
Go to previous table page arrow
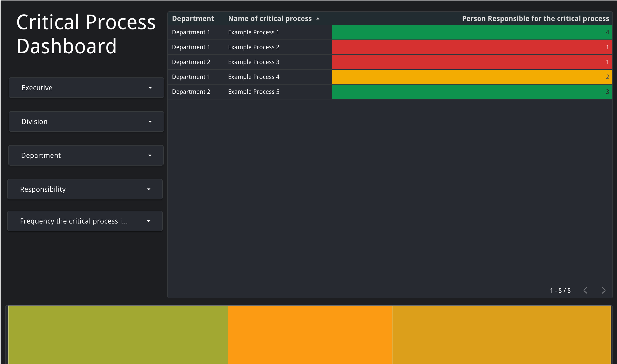[585, 290]
